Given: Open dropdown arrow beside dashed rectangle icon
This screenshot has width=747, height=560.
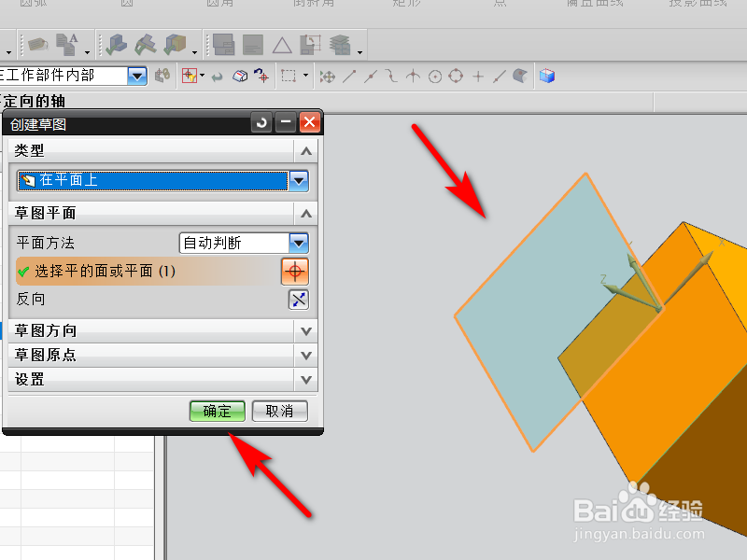Looking at the screenshot, I should click(x=305, y=76).
